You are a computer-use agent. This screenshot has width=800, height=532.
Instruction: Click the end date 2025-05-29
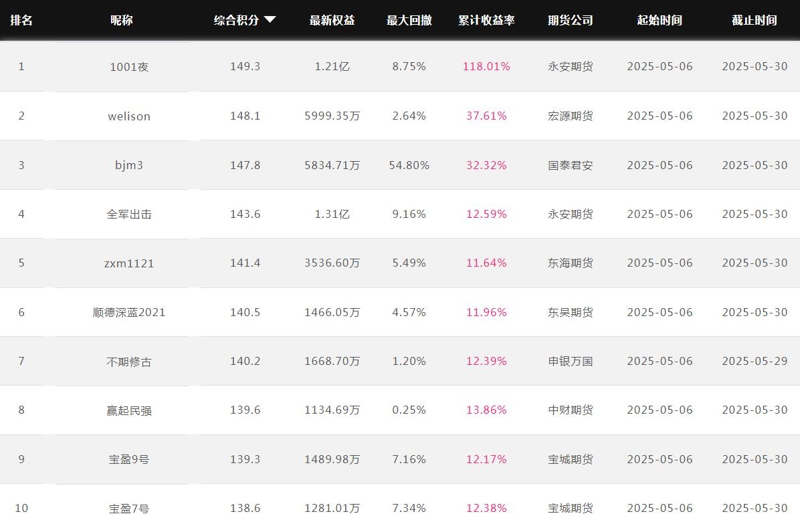(x=755, y=361)
